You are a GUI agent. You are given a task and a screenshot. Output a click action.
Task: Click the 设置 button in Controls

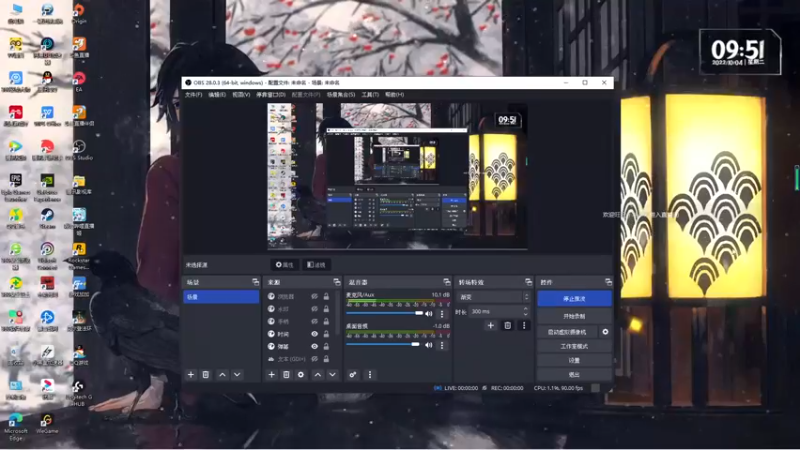coord(574,360)
